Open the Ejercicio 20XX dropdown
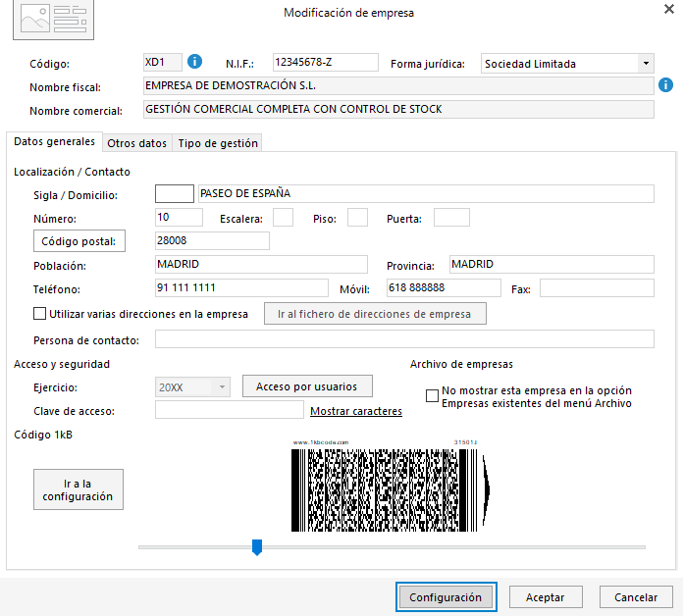 (x=222, y=386)
